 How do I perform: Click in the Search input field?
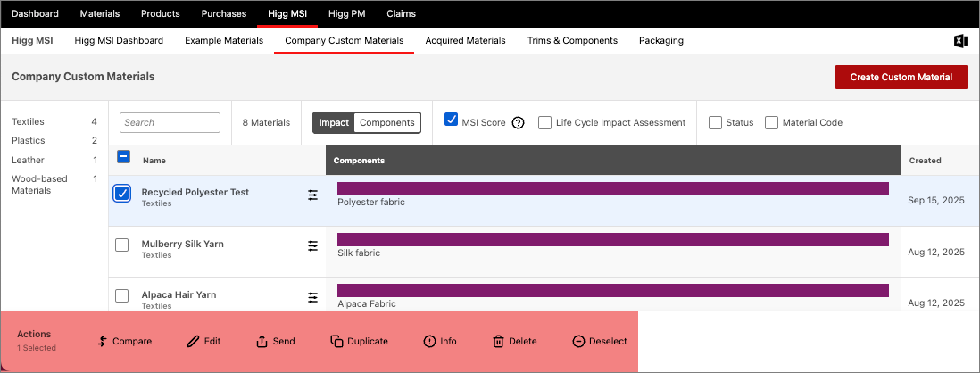[x=170, y=122]
